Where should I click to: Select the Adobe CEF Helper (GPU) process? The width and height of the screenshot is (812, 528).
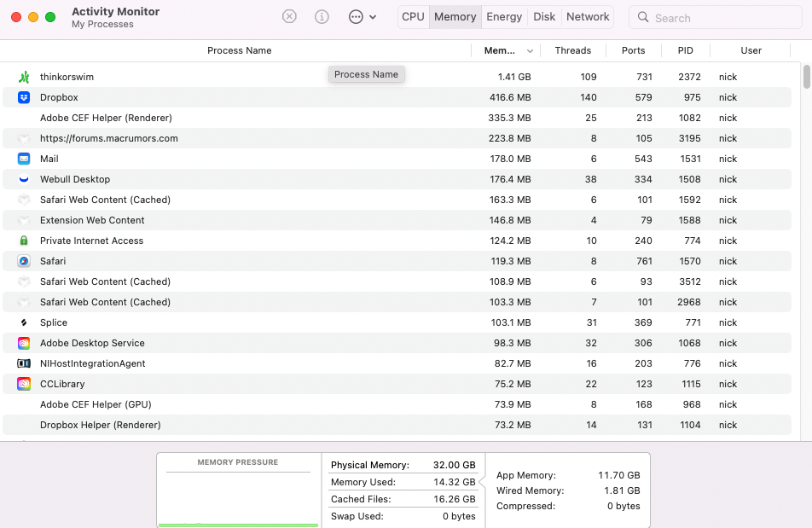[96, 404]
